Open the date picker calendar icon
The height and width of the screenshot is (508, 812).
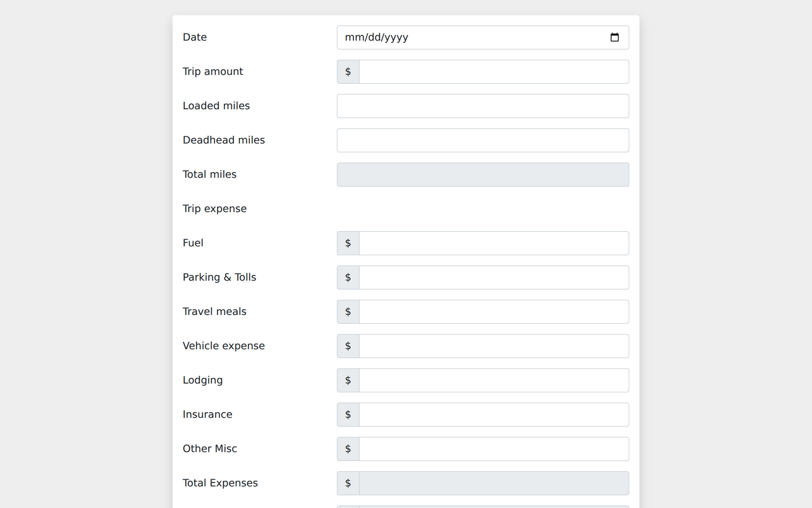click(x=614, y=37)
